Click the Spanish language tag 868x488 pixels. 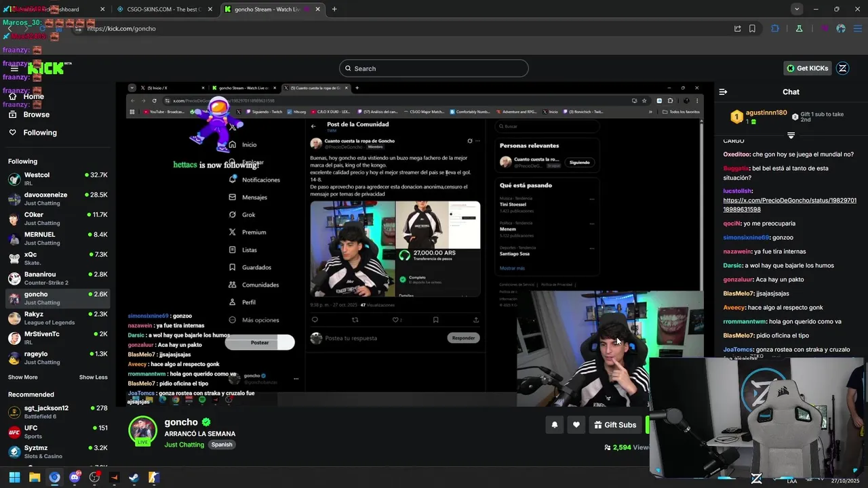tap(222, 445)
